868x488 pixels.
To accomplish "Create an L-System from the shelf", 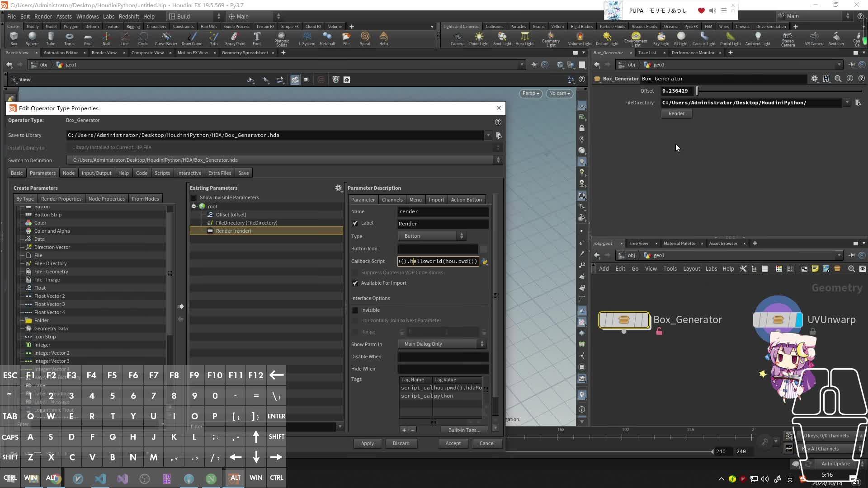I will point(307,38).
